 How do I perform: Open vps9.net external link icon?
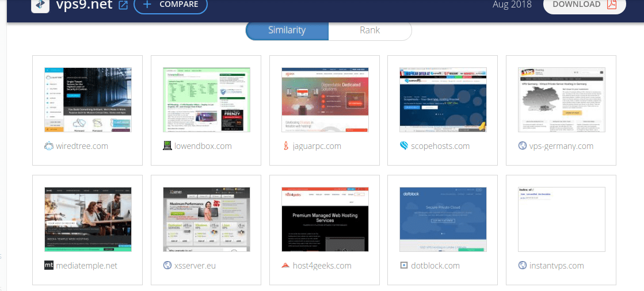[x=123, y=5]
